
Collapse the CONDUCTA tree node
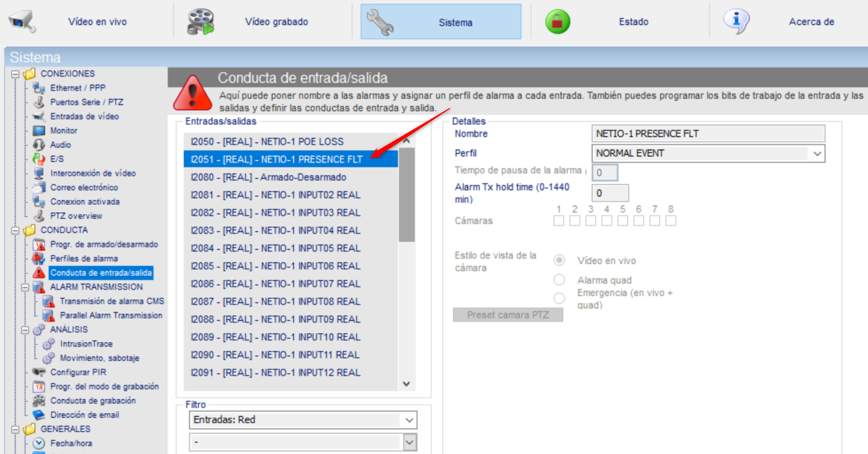[x=15, y=230]
